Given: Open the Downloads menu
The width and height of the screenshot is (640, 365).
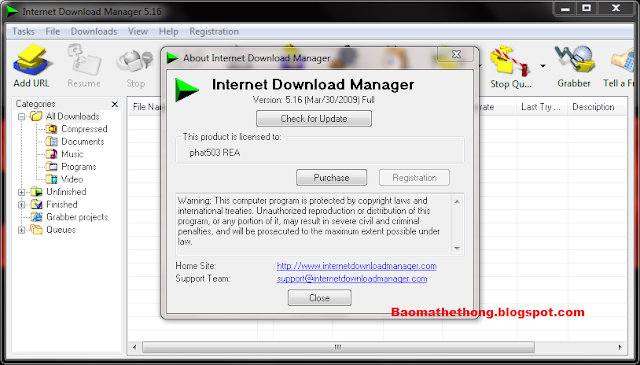Looking at the screenshot, I should (94, 31).
